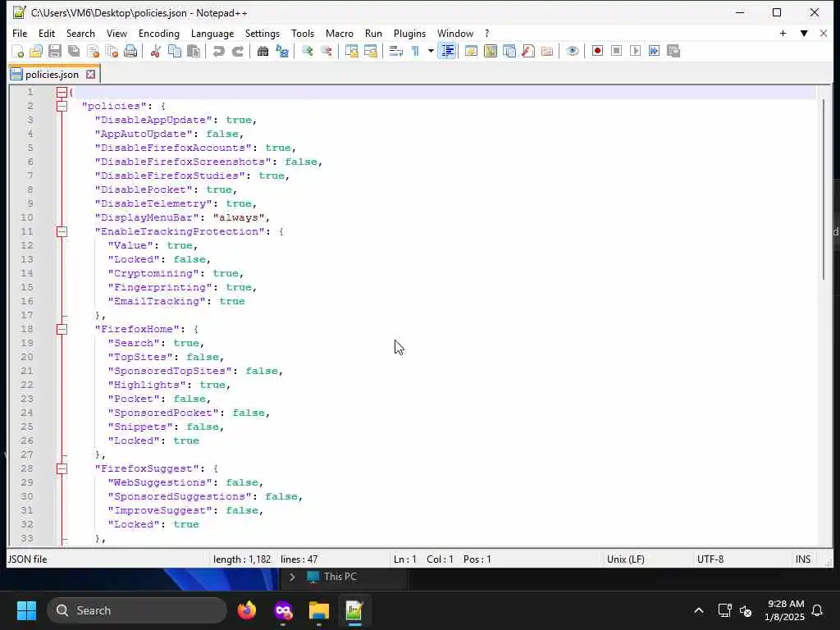The width and height of the screenshot is (840, 630).
Task: Close the current document via the toolbar Close icon
Action: coord(93,51)
